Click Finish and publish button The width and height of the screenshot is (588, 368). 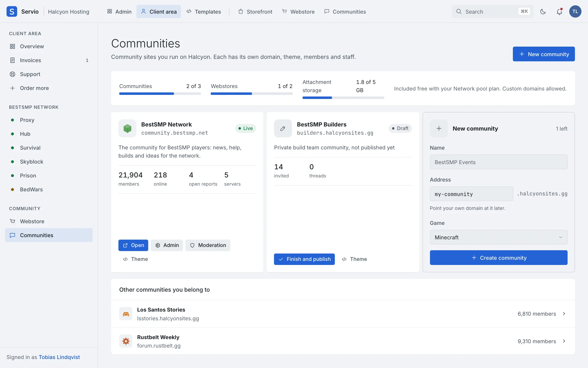pos(304,259)
